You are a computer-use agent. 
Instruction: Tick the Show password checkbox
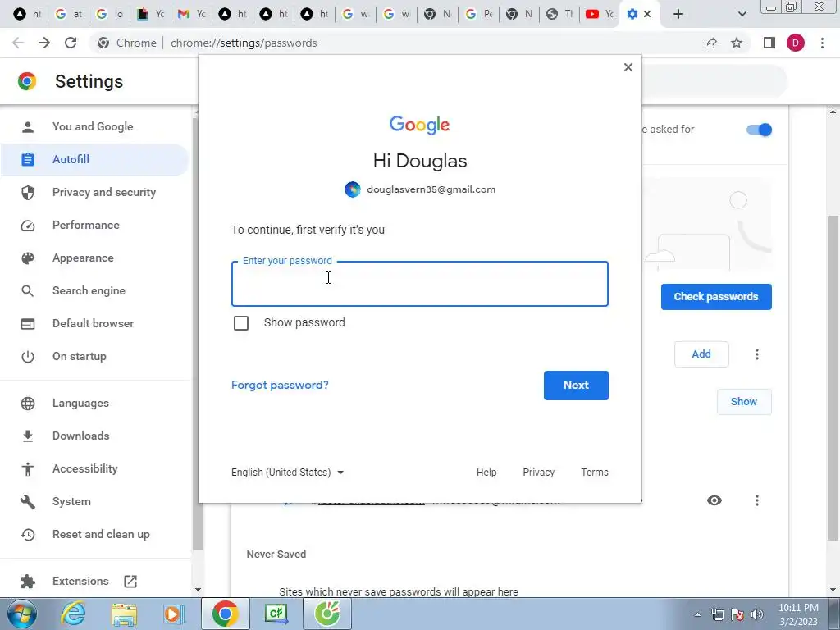tap(241, 323)
